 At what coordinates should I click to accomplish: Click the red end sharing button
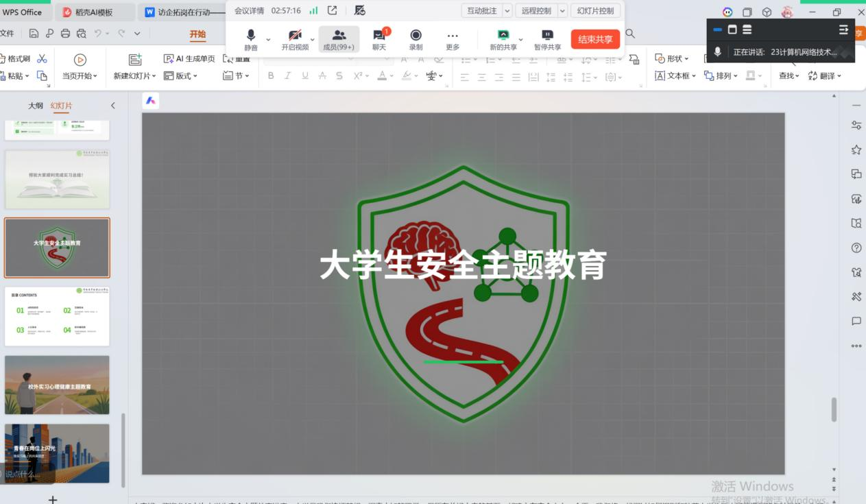pos(594,39)
